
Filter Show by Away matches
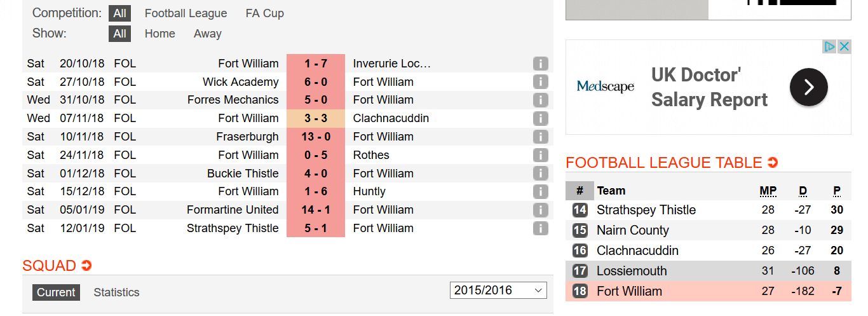tap(208, 34)
